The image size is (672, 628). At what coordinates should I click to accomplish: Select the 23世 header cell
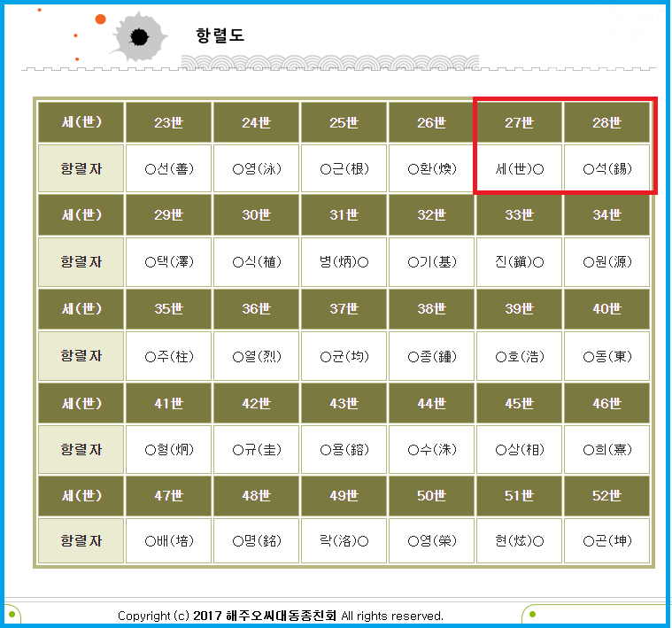168,122
